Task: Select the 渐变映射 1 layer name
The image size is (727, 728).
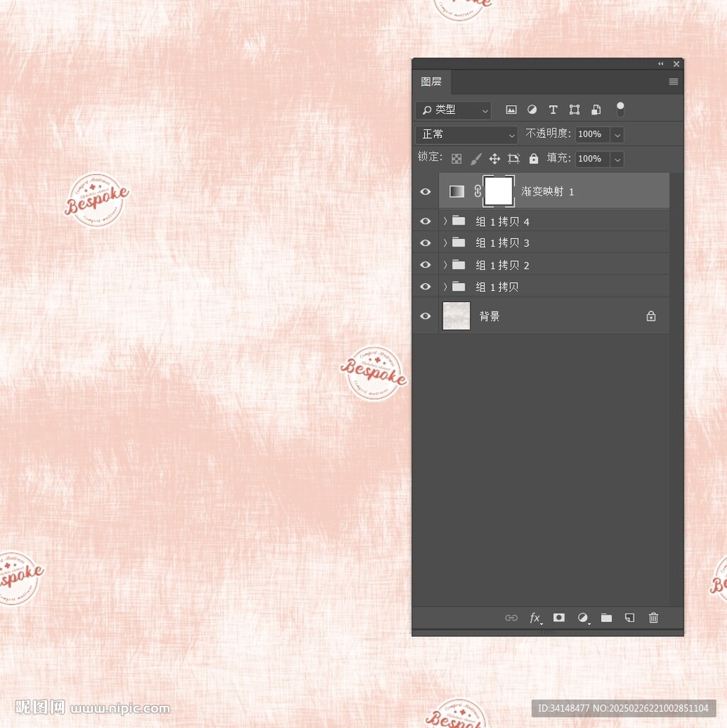Action: [547, 191]
